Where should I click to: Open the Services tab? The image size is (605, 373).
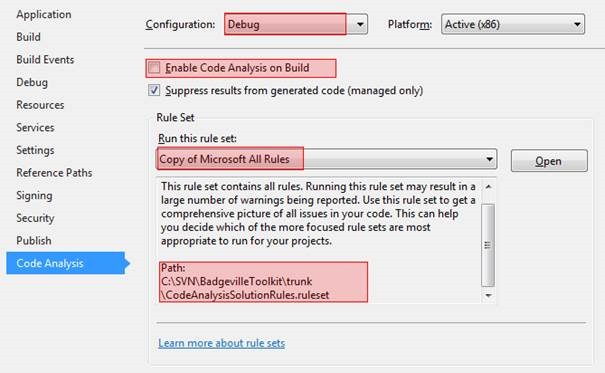point(35,128)
